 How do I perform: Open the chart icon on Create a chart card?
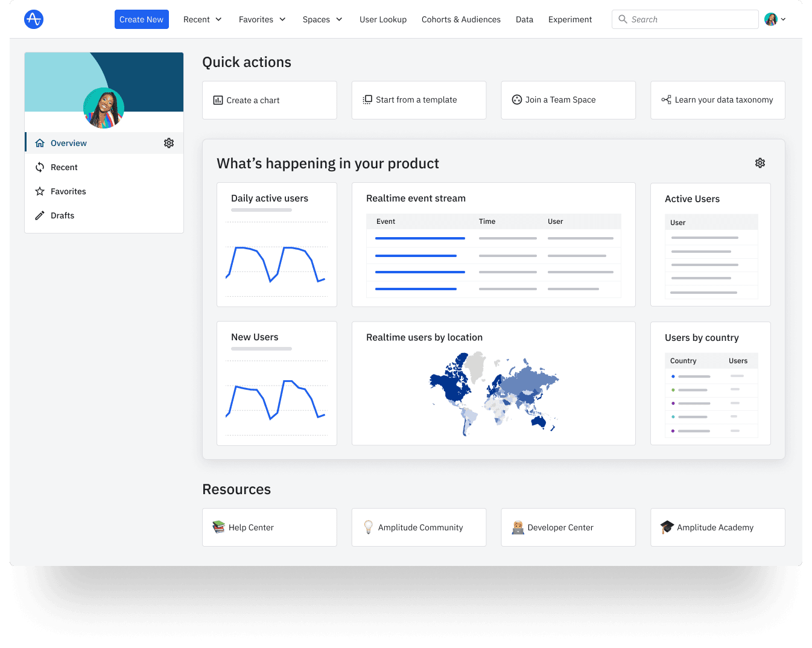point(218,100)
